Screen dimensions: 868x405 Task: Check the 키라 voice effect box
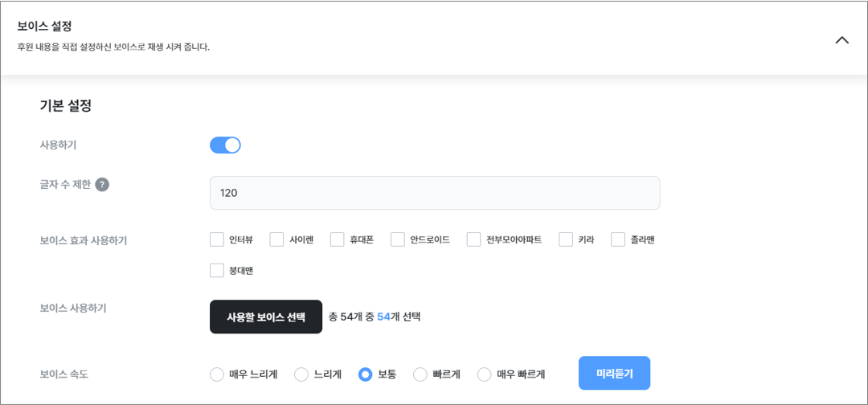coord(566,239)
